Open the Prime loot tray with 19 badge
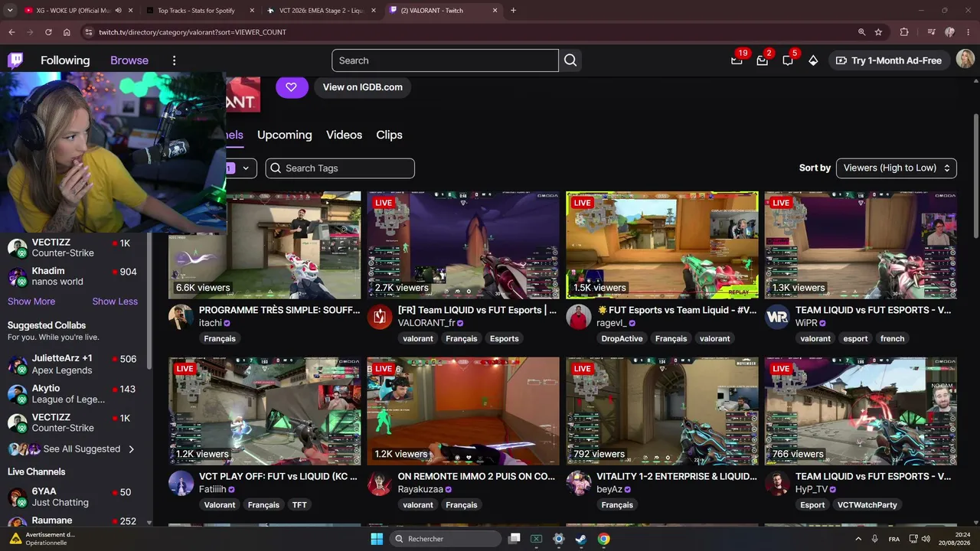This screenshot has height=551, width=980. point(737,60)
